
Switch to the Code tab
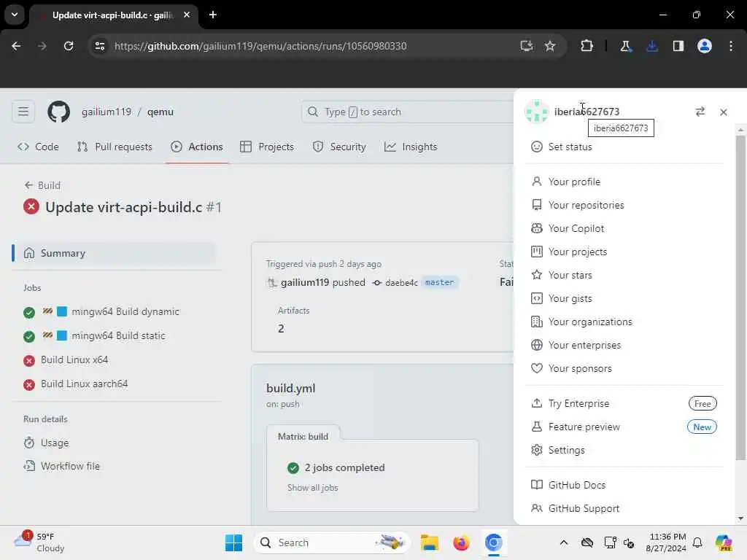38,147
